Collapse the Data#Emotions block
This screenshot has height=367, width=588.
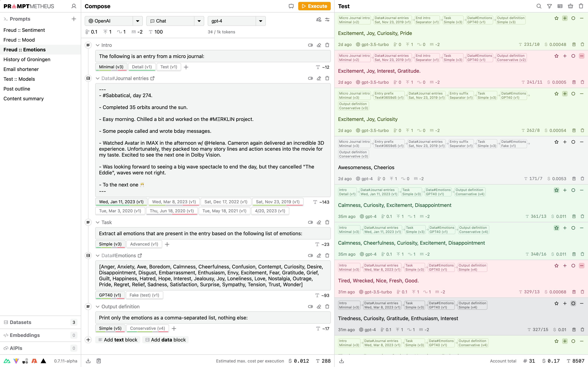(97, 256)
